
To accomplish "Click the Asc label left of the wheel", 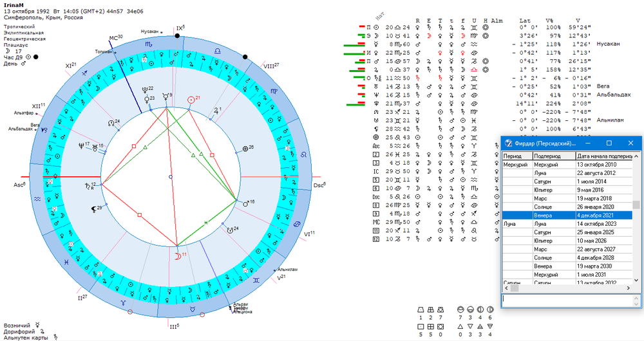I will click(19, 185).
